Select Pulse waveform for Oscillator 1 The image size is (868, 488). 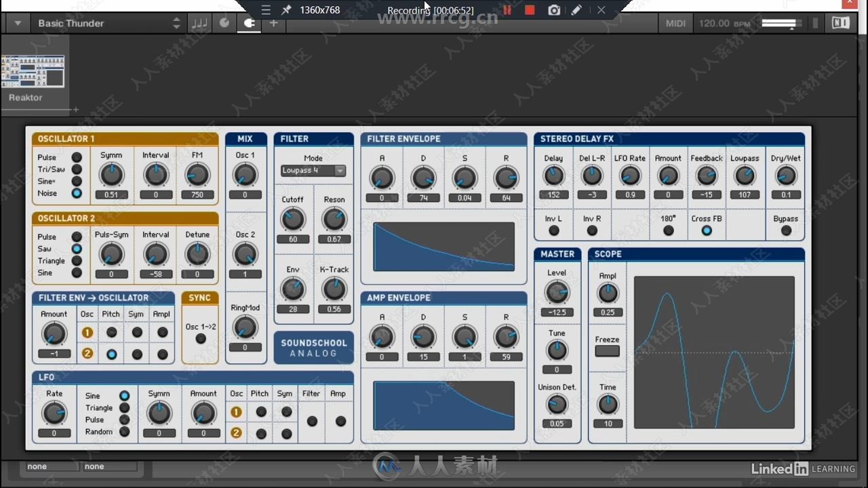(x=77, y=157)
